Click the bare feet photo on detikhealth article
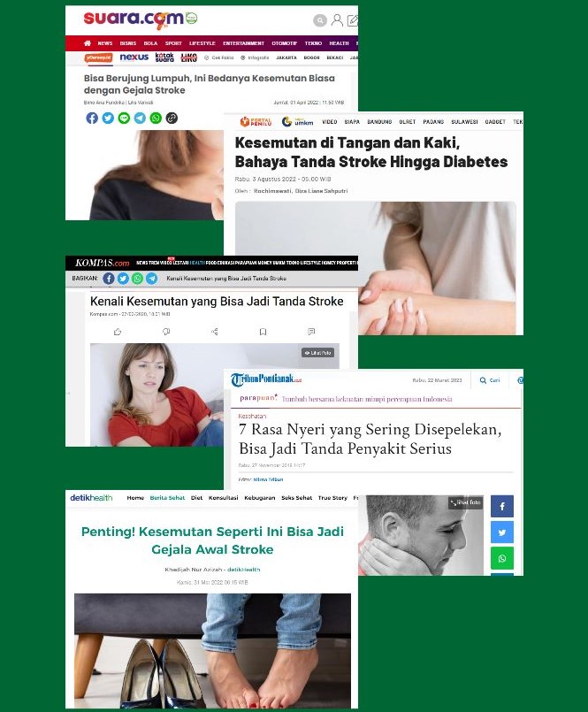 tap(212, 650)
